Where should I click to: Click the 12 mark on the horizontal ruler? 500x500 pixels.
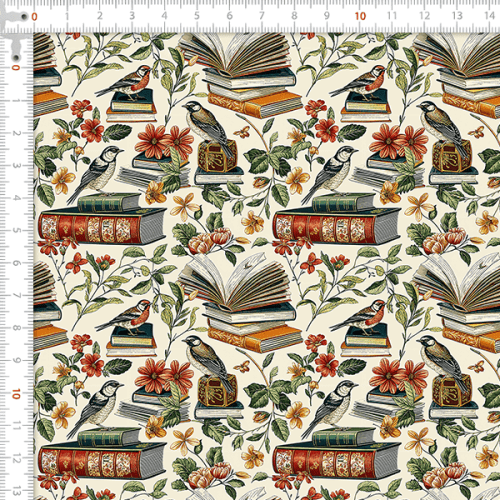pyautogui.click(x=424, y=16)
